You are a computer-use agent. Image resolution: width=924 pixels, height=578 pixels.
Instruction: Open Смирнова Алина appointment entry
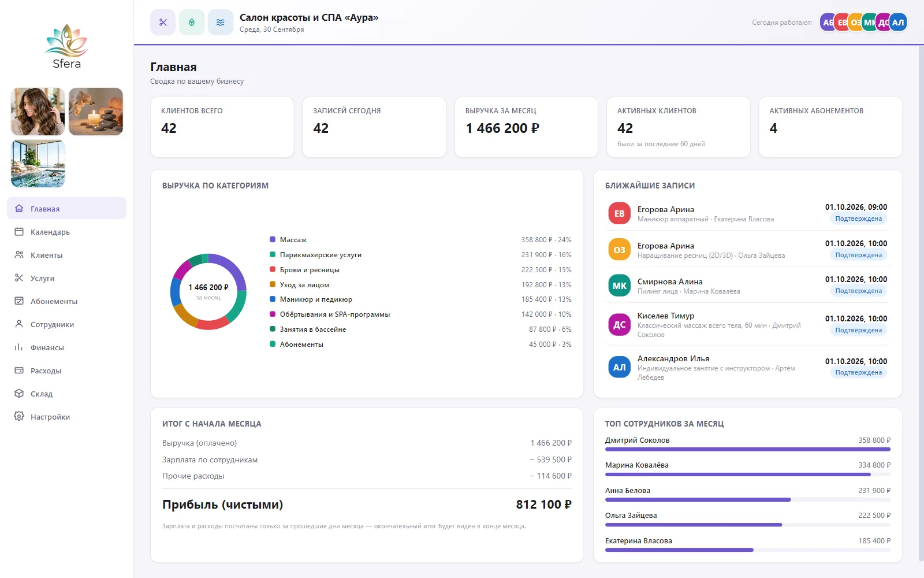(748, 286)
